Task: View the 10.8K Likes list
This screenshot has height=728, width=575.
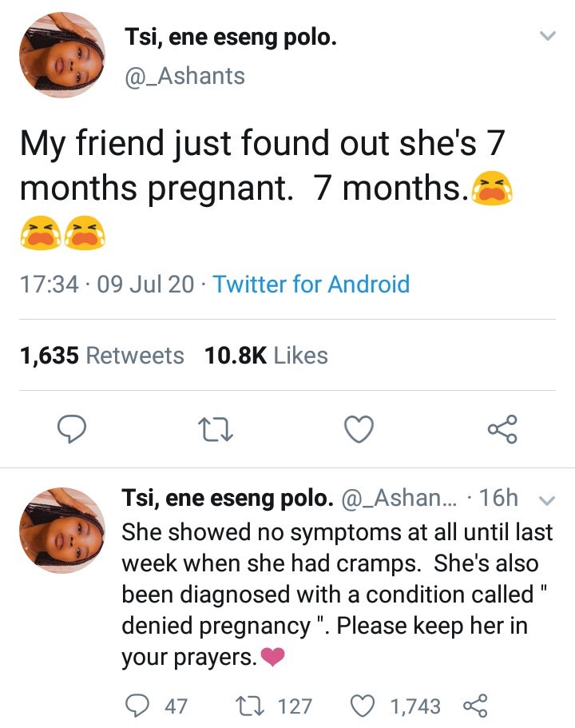Action: click(266, 356)
